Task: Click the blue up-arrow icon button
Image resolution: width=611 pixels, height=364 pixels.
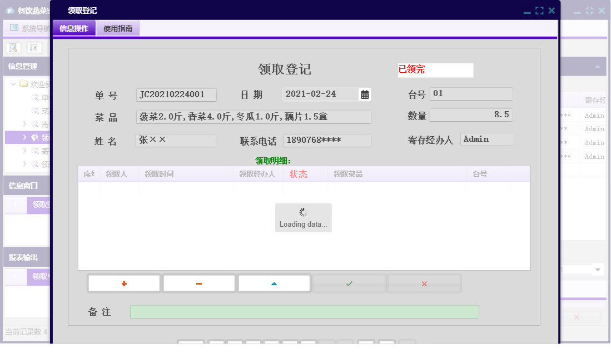Action: (274, 283)
